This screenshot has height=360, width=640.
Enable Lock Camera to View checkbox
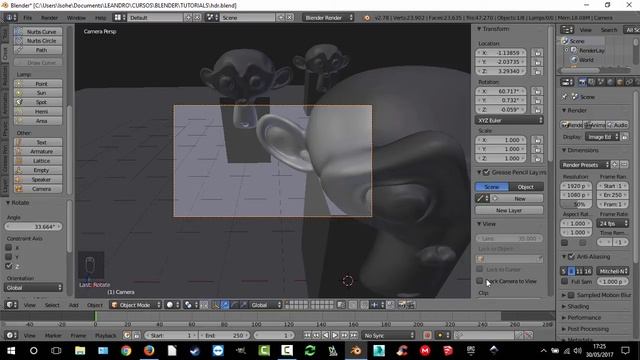tap(480, 281)
